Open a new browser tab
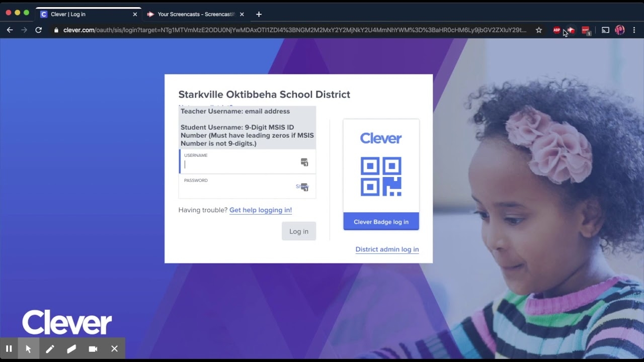 pyautogui.click(x=259, y=14)
